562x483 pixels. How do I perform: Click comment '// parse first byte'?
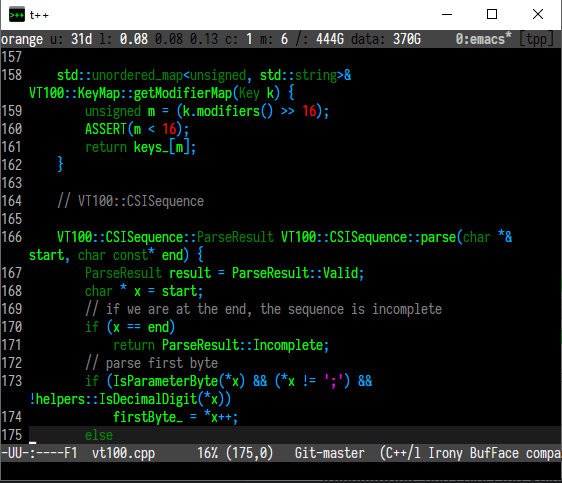[151, 363]
